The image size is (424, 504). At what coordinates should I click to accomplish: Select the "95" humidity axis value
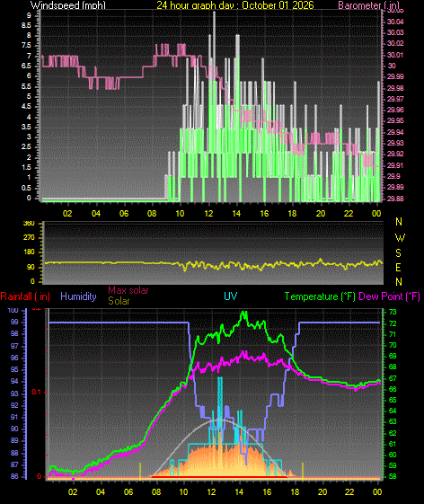click(14, 369)
